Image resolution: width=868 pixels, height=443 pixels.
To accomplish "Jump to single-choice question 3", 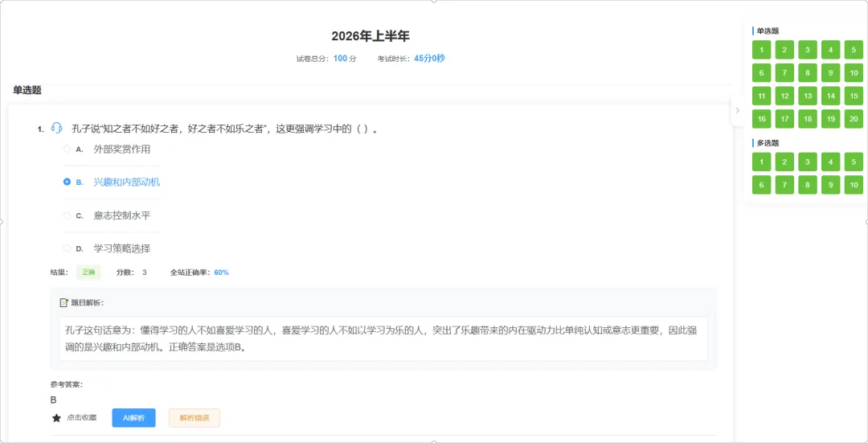I will [808, 50].
